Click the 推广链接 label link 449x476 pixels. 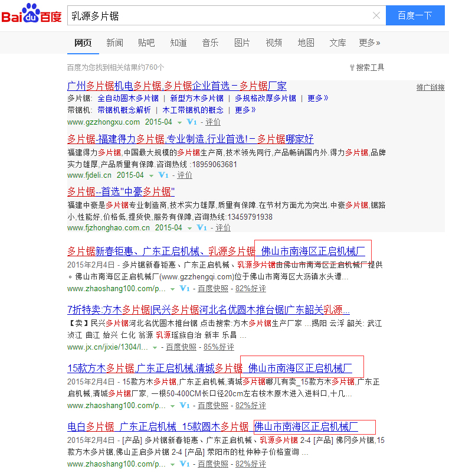430,87
